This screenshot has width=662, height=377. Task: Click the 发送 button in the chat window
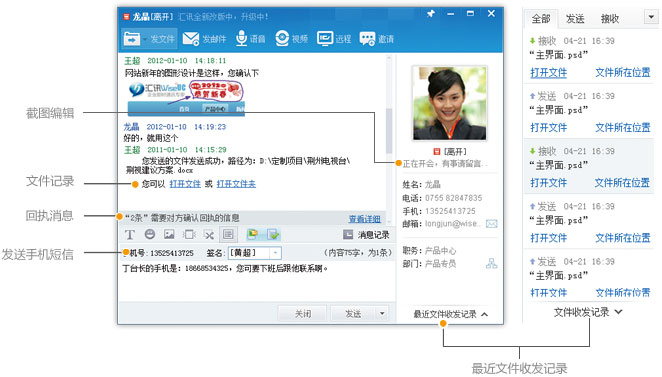click(x=353, y=314)
